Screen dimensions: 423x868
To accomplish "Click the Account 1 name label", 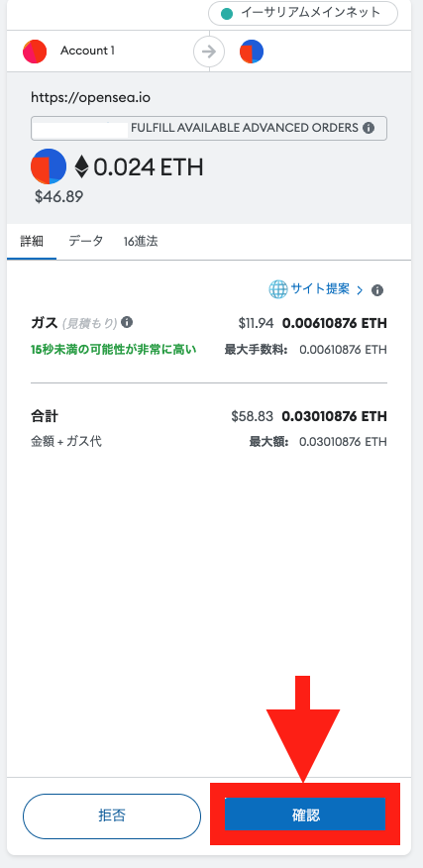I will coord(87,51).
